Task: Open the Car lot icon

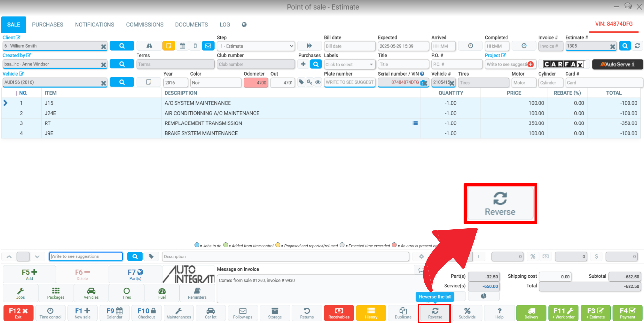Action: pyautogui.click(x=210, y=313)
